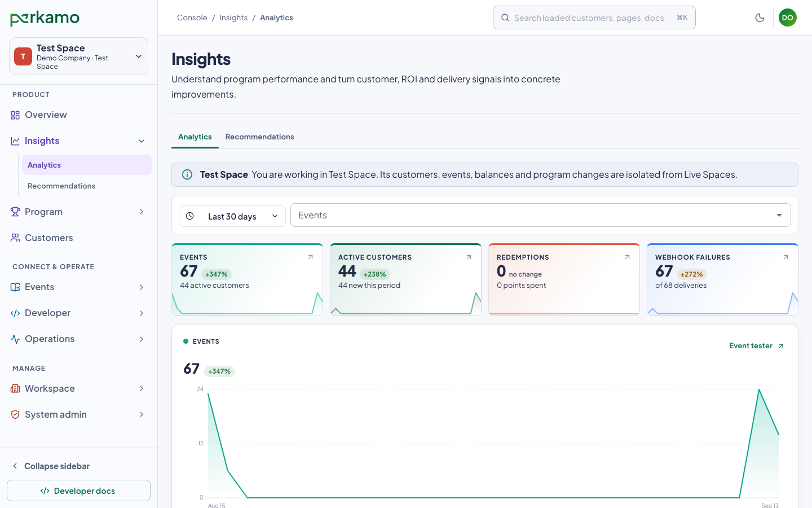
Task: Open Customers from the sidebar
Action: [48, 238]
